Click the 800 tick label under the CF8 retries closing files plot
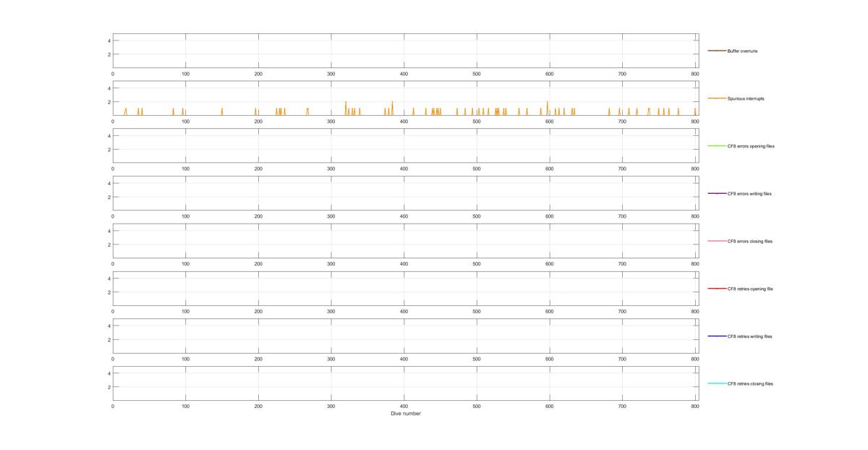 pos(695,407)
